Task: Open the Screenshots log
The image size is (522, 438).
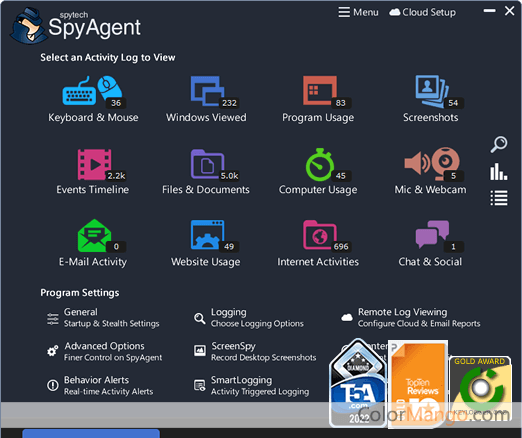Action: pyautogui.click(x=431, y=99)
